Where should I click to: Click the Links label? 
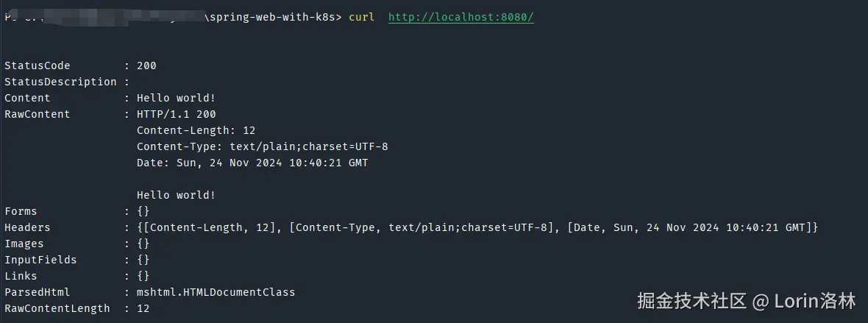pyautogui.click(x=21, y=276)
